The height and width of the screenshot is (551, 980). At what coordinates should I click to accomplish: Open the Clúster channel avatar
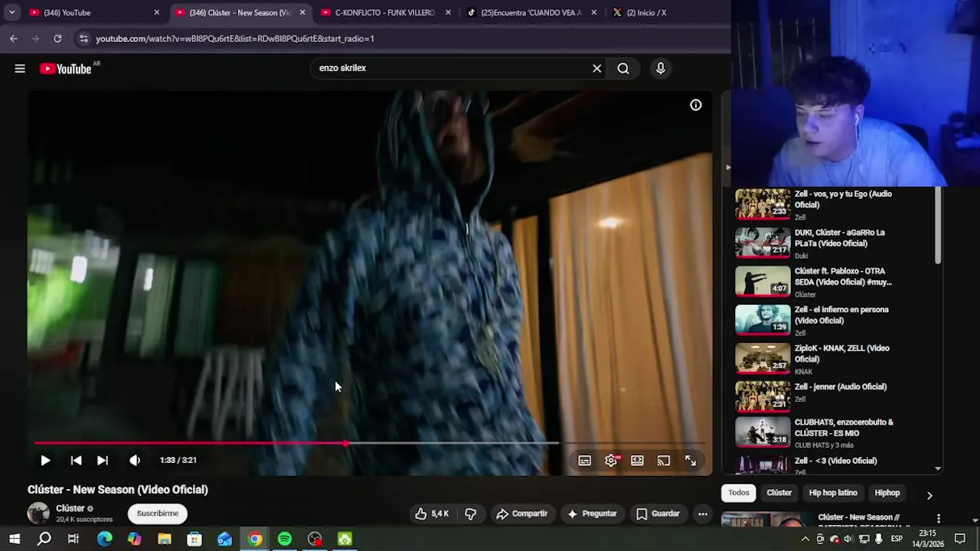pos(38,514)
